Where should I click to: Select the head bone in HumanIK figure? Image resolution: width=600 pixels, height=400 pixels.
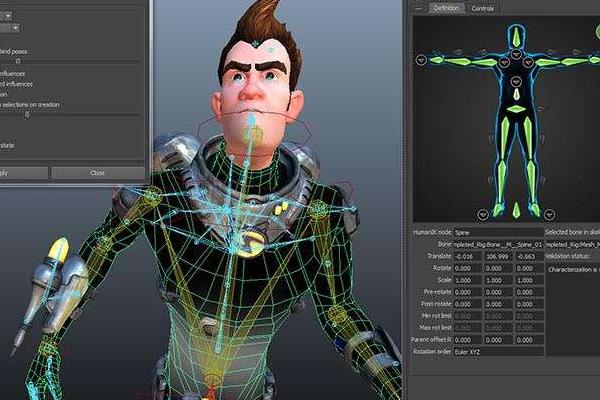coord(516,38)
